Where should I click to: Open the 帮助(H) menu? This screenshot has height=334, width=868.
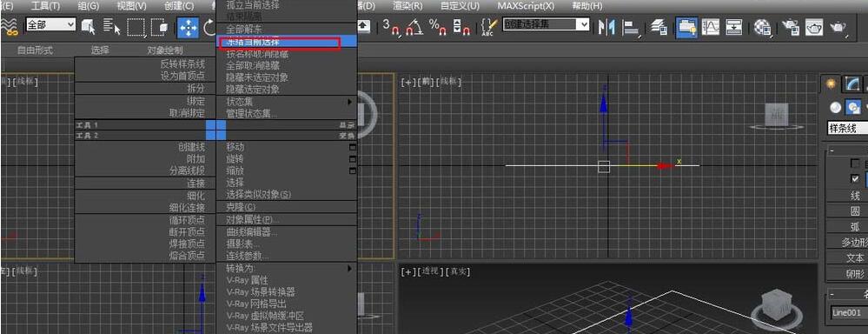586,6
